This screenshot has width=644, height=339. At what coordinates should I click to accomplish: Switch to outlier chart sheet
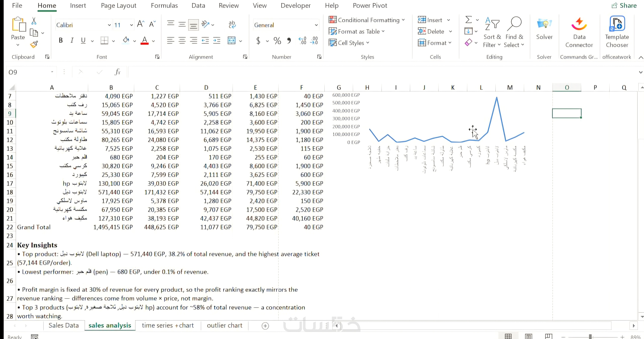[x=225, y=325]
